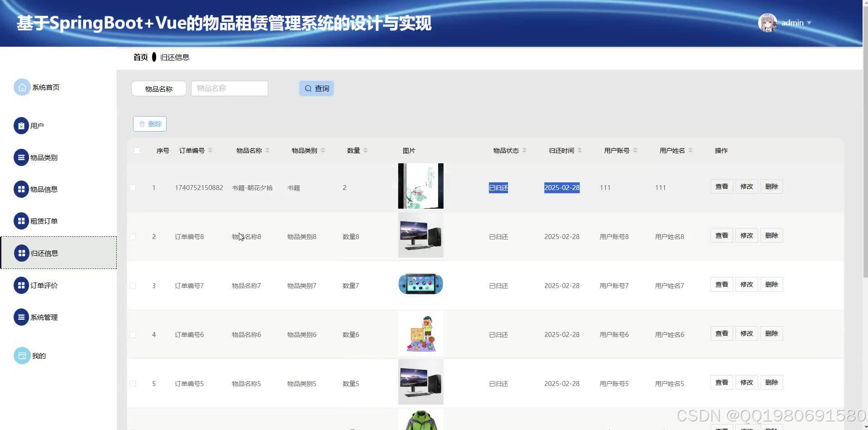Screen dimensions: 868x430
Task: Click the 查询 search button
Action: coord(316,88)
